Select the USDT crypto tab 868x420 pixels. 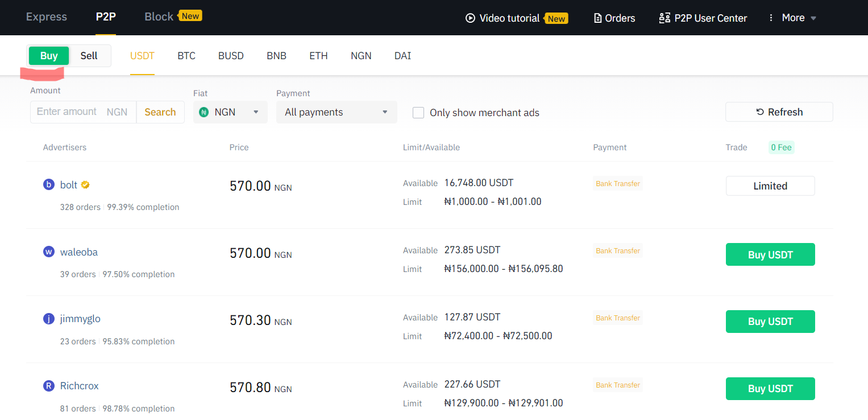click(x=142, y=56)
